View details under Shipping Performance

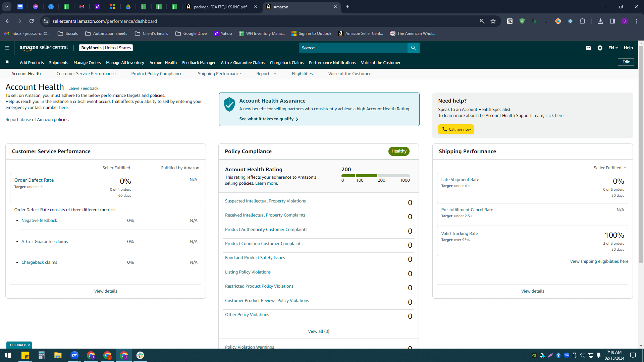click(532, 291)
